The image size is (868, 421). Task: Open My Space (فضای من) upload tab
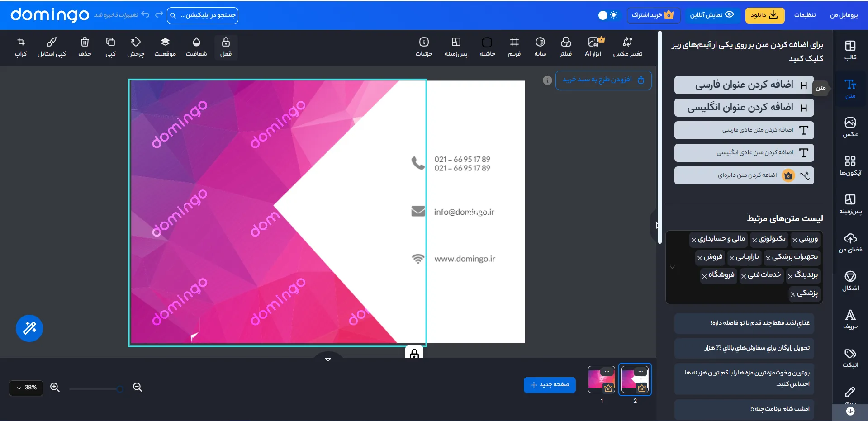coord(850,242)
